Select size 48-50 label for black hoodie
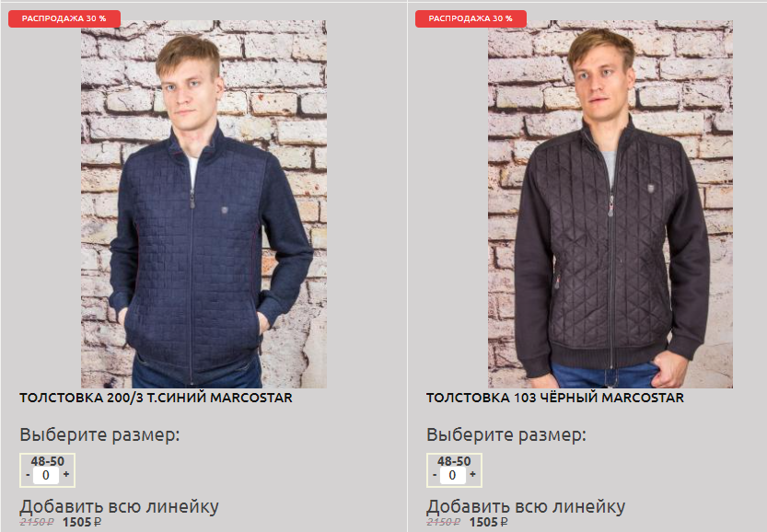This screenshot has width=767, height=532. 454,461
